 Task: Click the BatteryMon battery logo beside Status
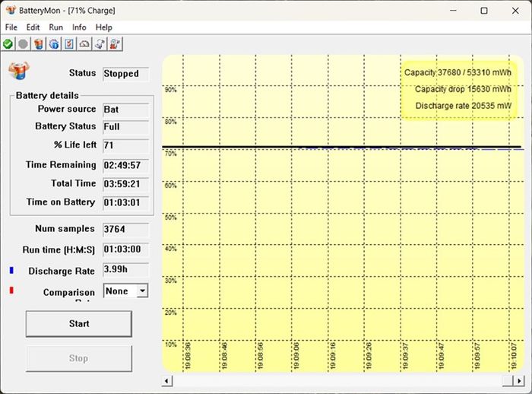19,70
